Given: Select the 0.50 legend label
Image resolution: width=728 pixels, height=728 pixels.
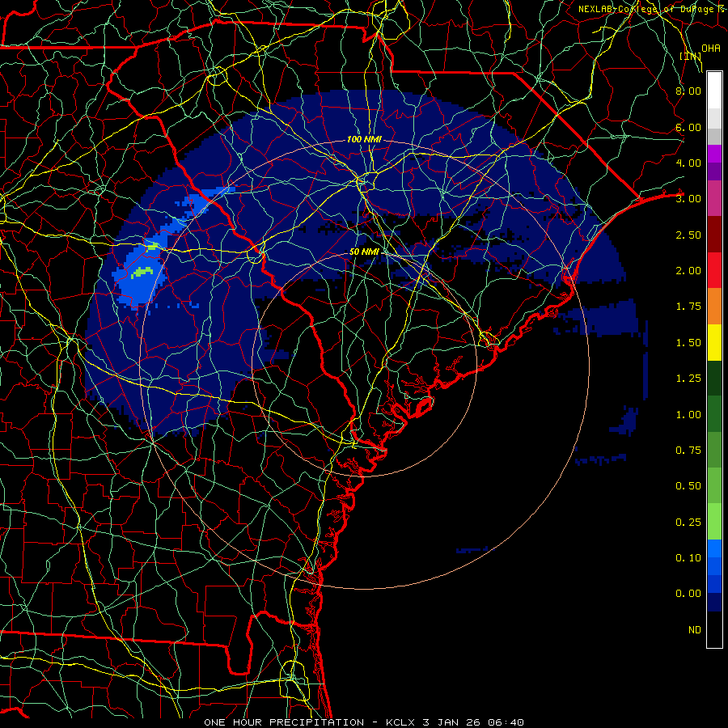Looking at the screenshot, I should pos(688,486).
